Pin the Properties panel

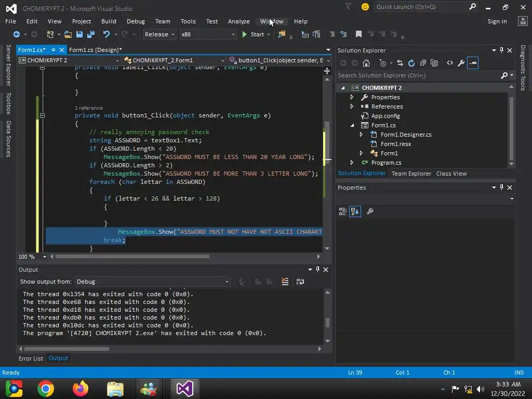[x=502, y=187]
